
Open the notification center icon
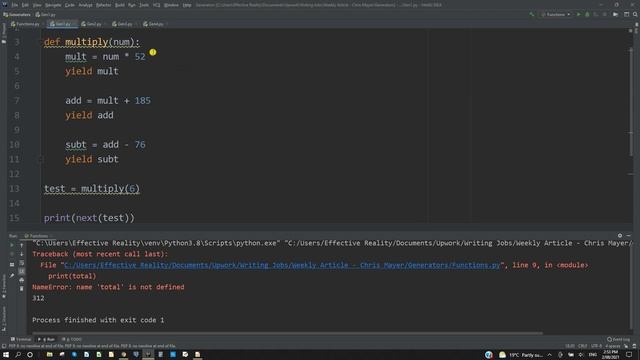tap(629, 354)
